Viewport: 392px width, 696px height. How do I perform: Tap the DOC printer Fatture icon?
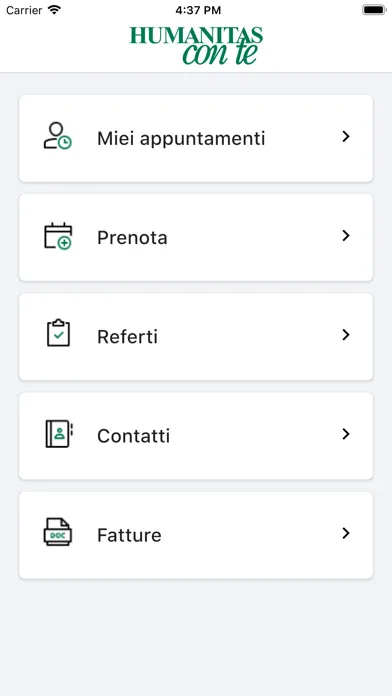coord(58,532)
